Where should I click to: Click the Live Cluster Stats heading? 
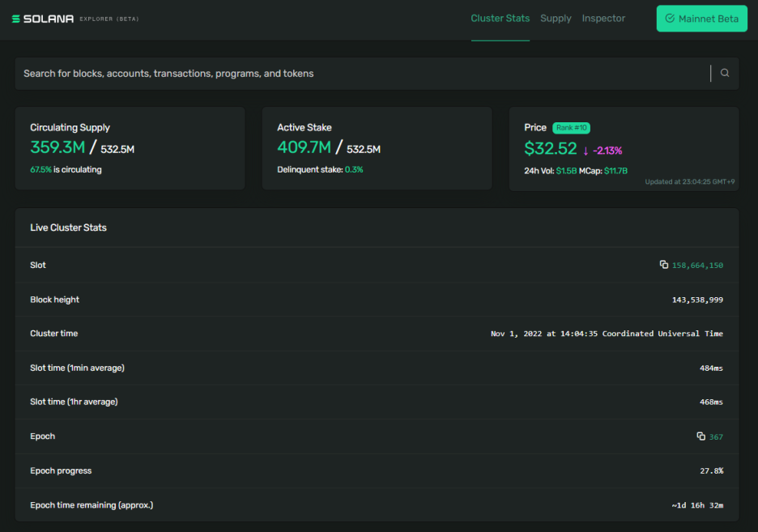click(68, 228)
